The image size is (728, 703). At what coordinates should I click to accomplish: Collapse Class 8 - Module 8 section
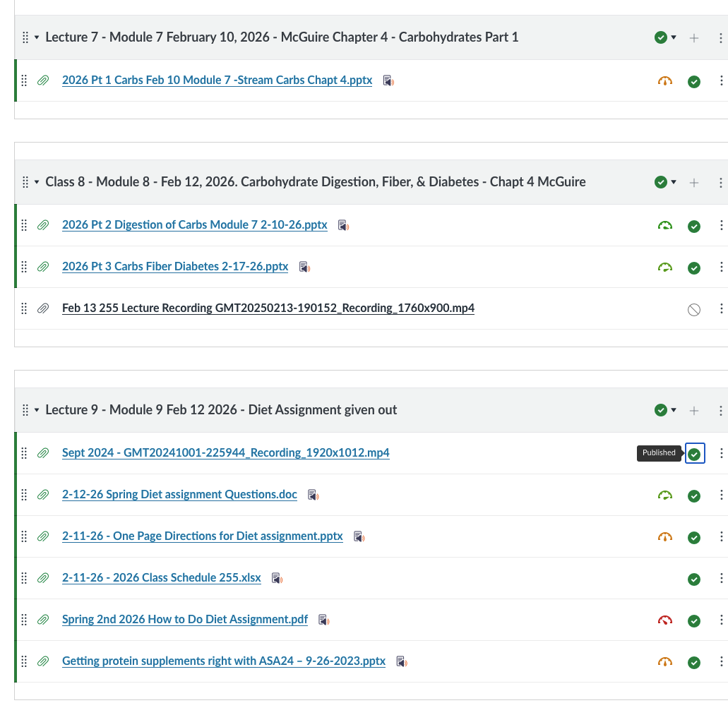point(37,182)
